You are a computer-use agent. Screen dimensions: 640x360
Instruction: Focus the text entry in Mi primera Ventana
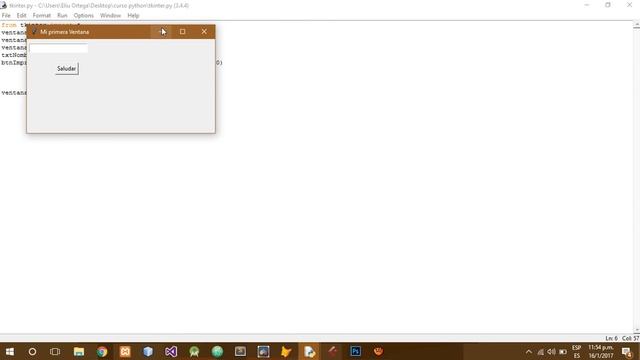58,48
